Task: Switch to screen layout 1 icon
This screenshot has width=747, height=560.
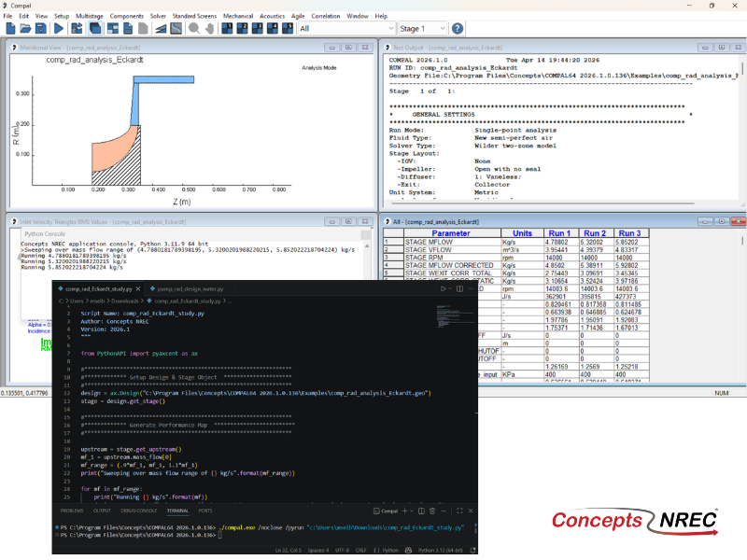Action: 227,29
